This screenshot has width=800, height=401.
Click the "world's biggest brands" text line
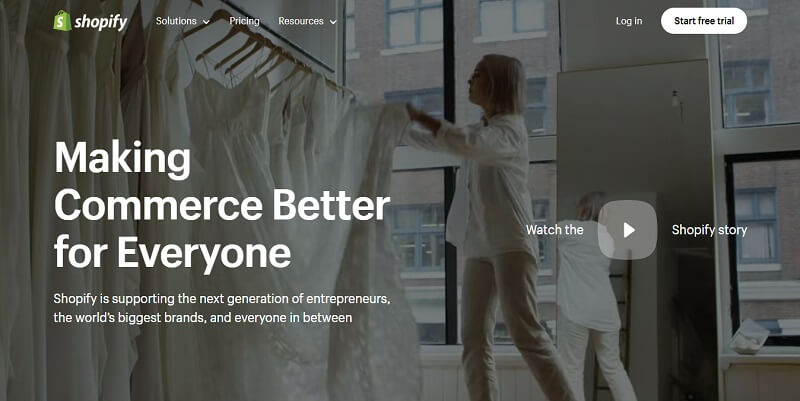point(203,317)
